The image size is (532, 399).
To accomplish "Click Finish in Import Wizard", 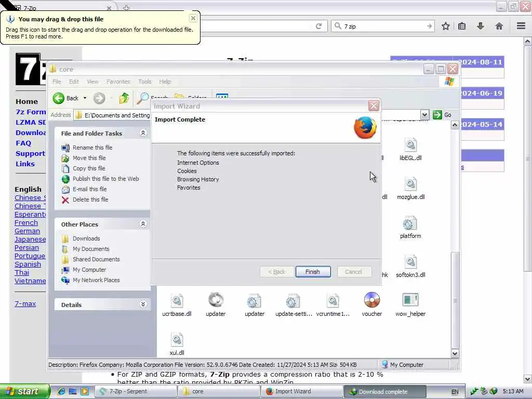I will (x=313, y=272).
